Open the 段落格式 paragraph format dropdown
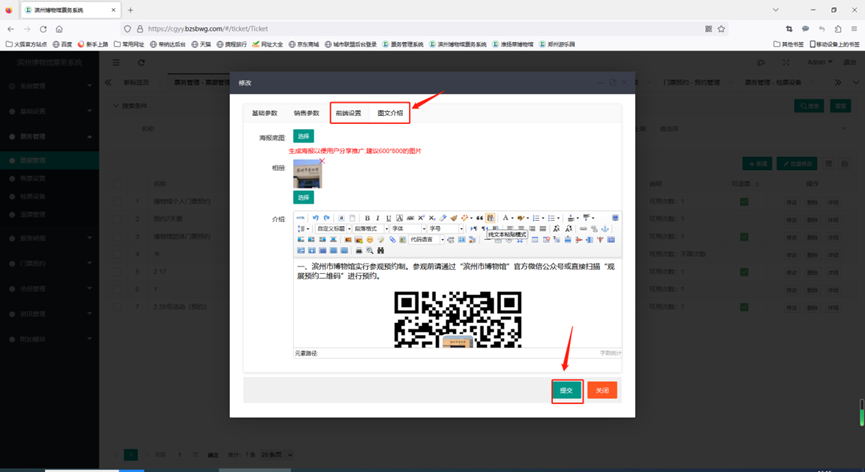The width and height of the screenshot is (865, 472). (370, 229)
